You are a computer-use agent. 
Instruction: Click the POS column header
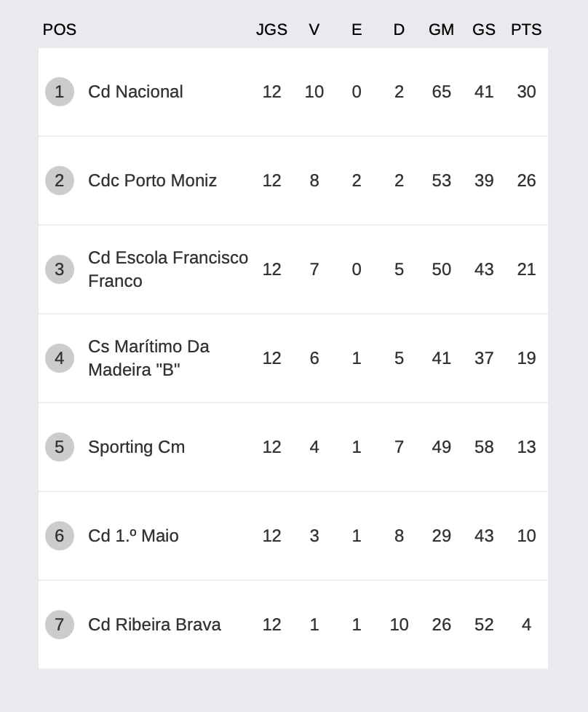(60, 30)
